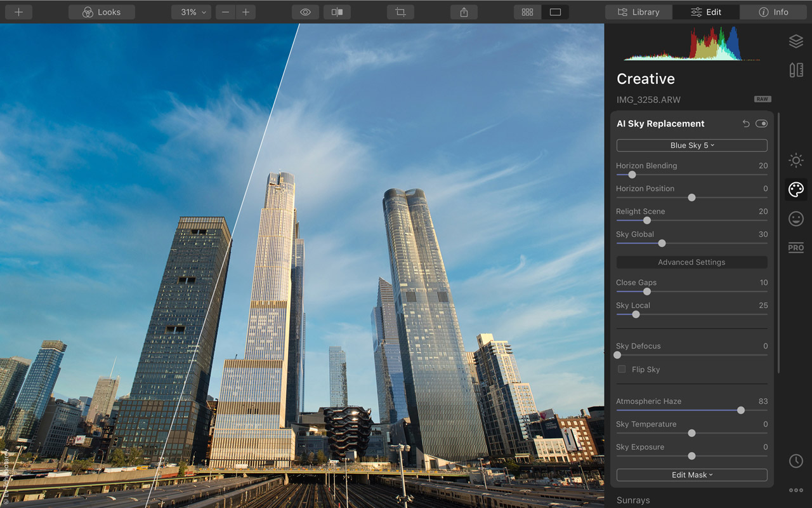Viewport: 812px width, 508px height.
Task: Toggle AI Sky Replacement on or off
Action: pos(762,123)
